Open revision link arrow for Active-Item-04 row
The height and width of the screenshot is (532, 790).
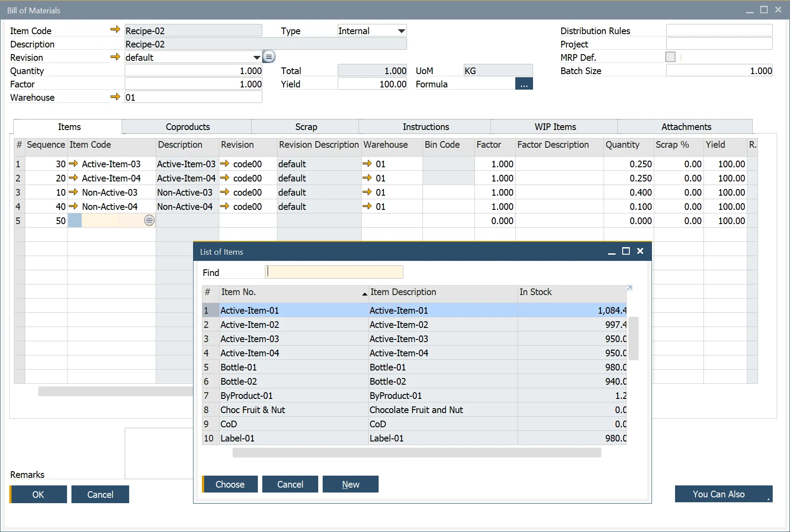coord(225,178)
